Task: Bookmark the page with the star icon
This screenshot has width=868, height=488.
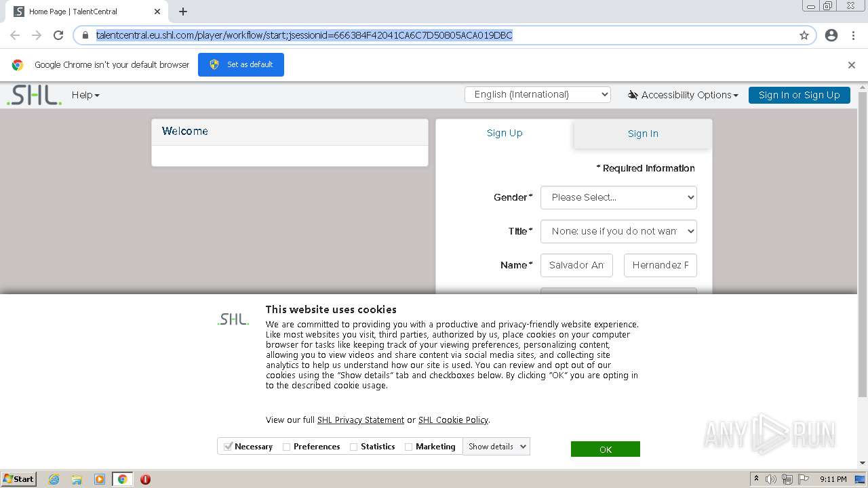Action: 804,35
